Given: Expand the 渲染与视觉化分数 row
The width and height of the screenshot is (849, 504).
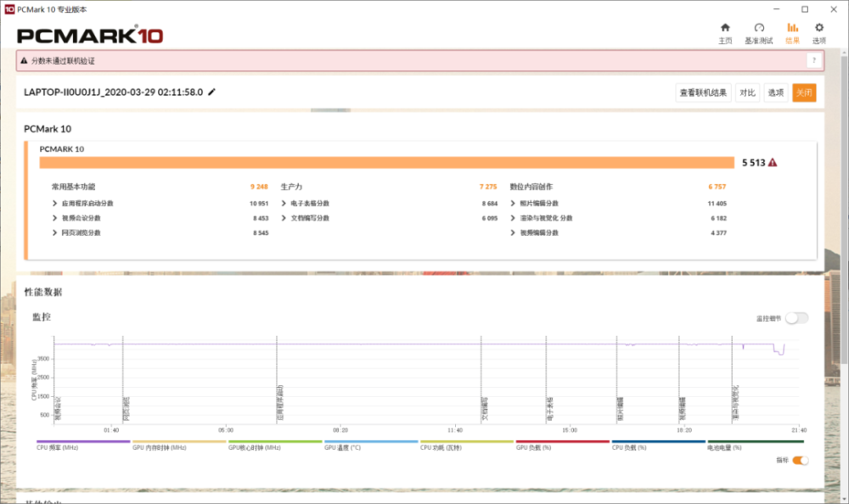Looking at the screenshot, I should point(513,217).
